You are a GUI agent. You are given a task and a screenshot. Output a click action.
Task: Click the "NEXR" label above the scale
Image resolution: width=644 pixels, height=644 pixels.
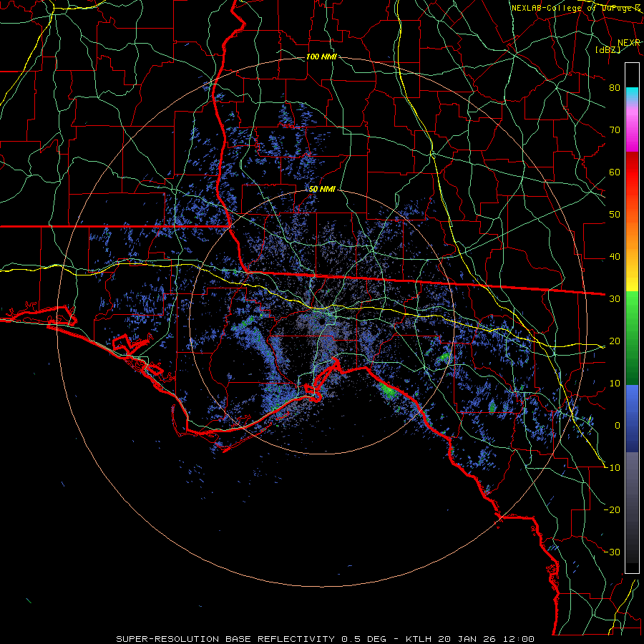[629, 42]
